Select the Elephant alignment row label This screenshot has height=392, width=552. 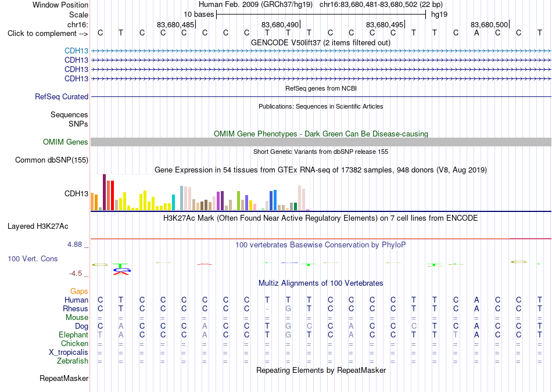click(73, 335)
